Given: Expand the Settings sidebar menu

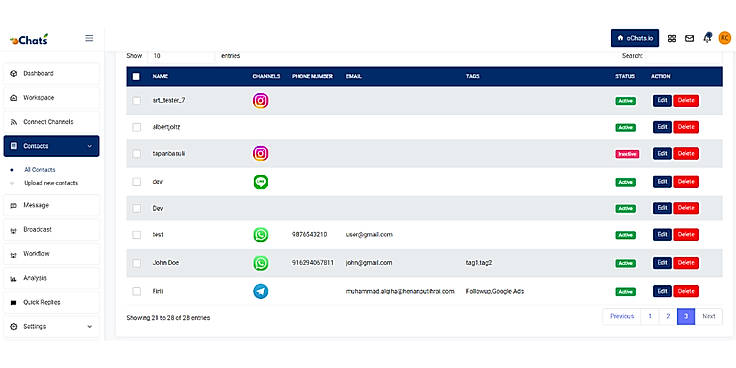Looking at the screenshot, I should coord(51,327).
